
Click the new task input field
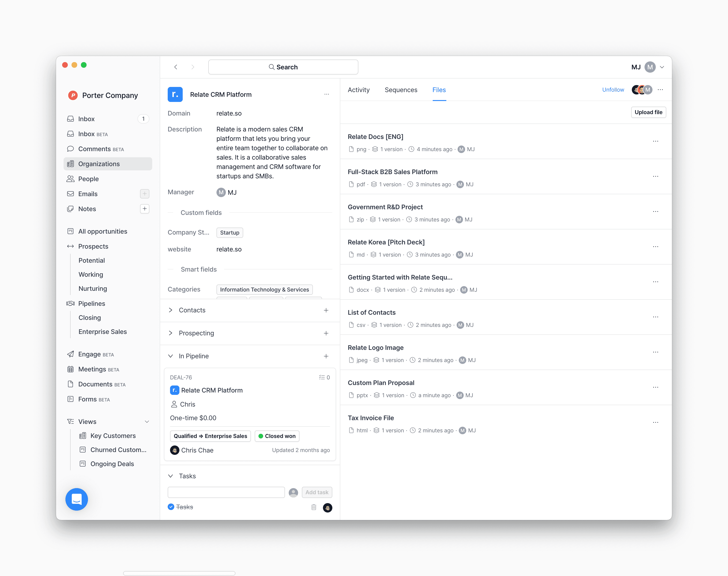point(226,492)
